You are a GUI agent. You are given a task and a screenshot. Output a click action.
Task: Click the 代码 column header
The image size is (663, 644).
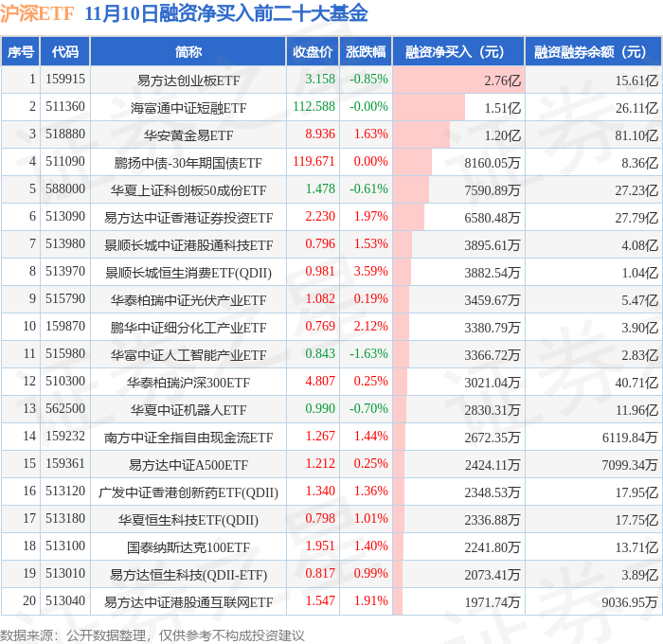pyautogui.click(x=65, y=51)
